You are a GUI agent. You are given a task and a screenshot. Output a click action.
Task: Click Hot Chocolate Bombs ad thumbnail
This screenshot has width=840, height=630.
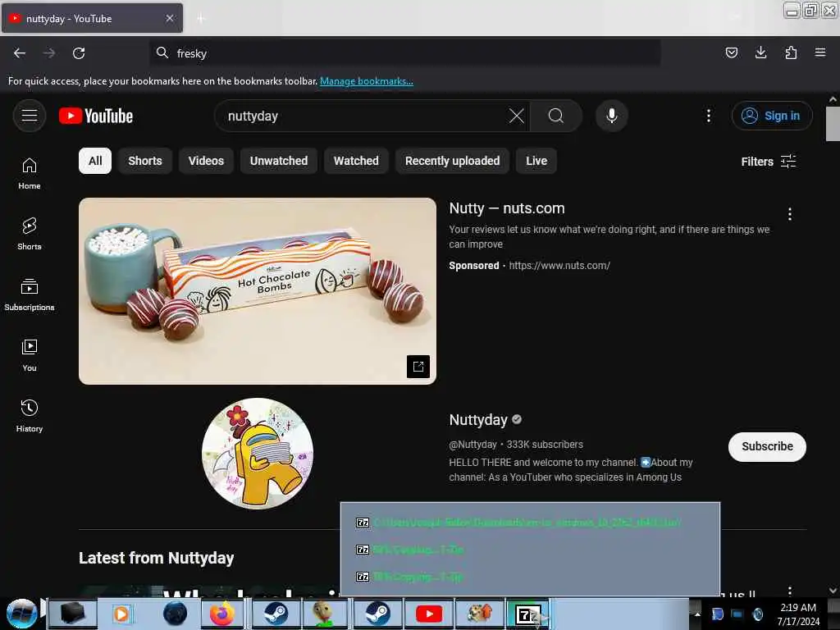click(x=258, y=291)
